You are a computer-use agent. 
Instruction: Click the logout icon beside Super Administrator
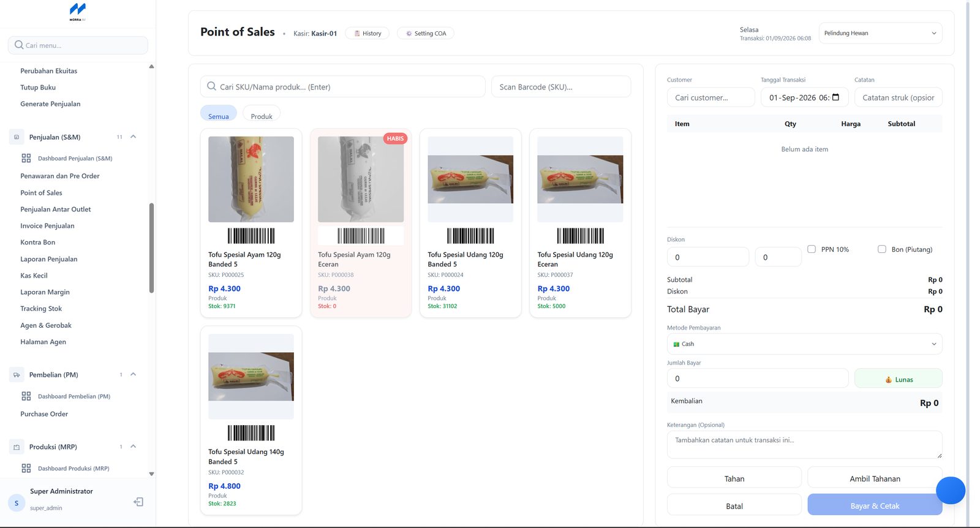tap(138, 502)
